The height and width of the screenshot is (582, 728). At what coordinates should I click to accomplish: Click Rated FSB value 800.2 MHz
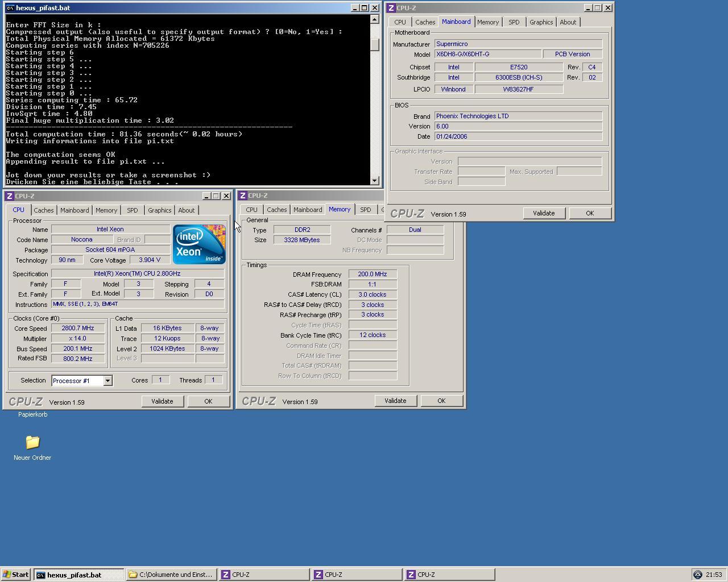(78, 359)
